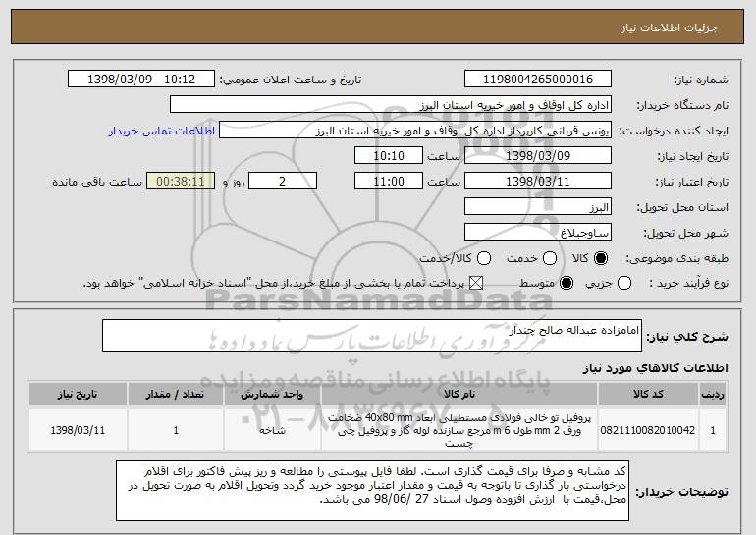Click the validity time field 11:00
Viewport: 756px width, 535px height.
[389, 182]
